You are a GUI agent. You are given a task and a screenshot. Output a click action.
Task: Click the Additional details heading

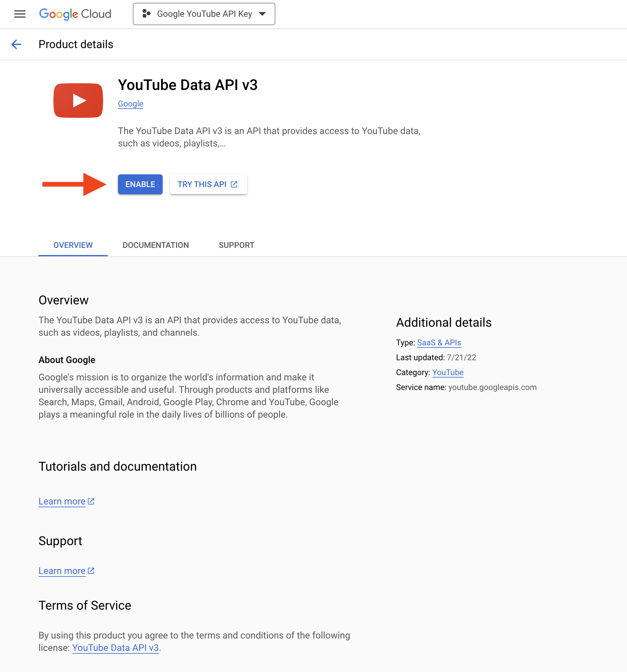[444, 322]
